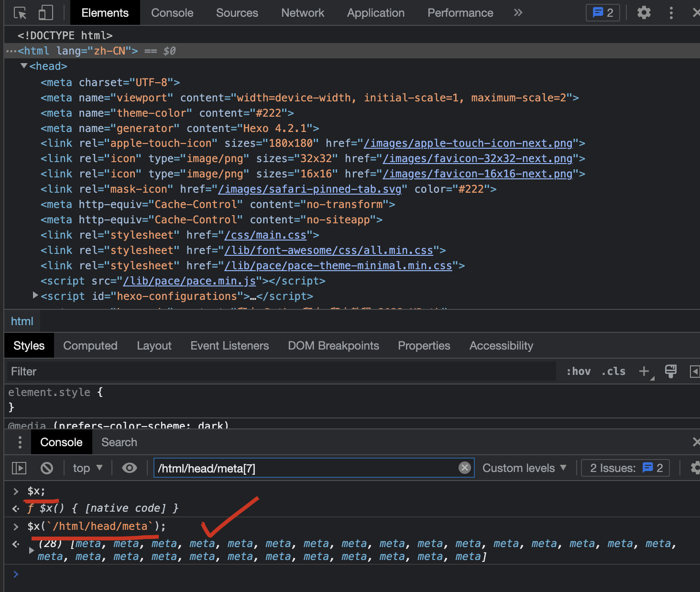700x592 pixels.
Task: Toggle computed styles sidebar icon
Action: coord(695,372)
